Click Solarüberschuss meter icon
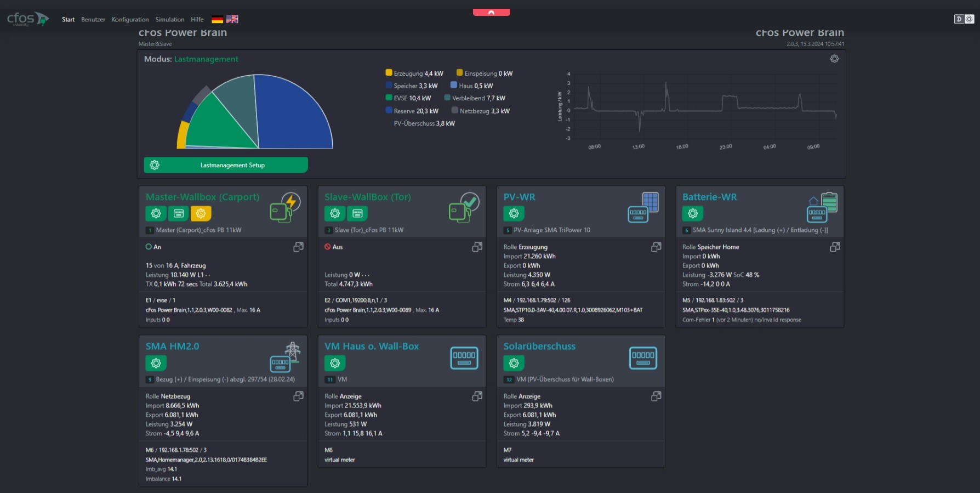The image size is (980, 493). (643, 358)
